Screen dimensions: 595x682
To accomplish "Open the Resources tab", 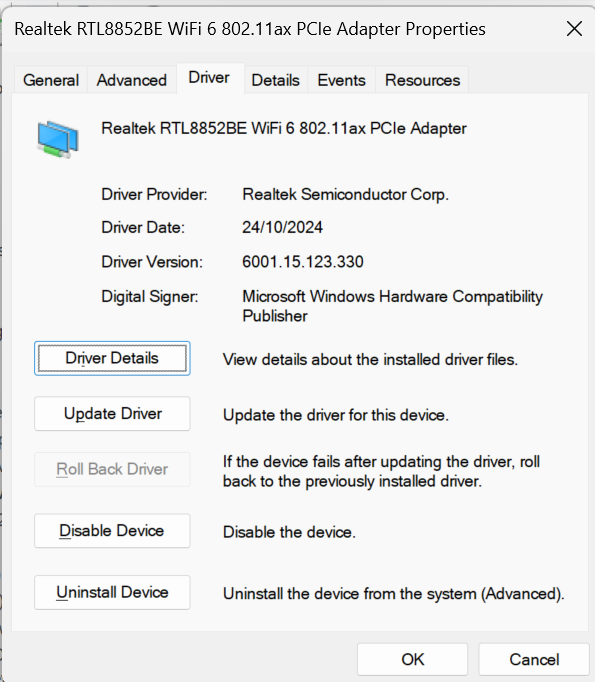I will pos(422,80).
